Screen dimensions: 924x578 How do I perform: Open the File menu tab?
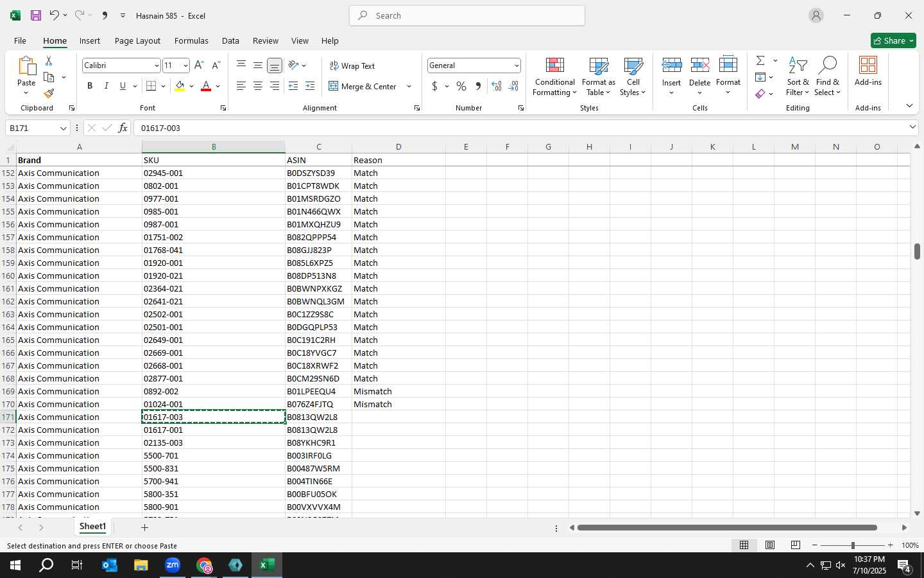pos(20,40)
